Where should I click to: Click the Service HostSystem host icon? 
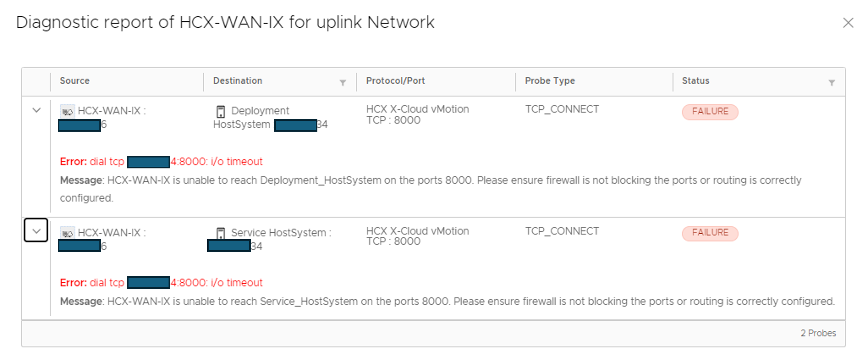(x=221, y=233)
